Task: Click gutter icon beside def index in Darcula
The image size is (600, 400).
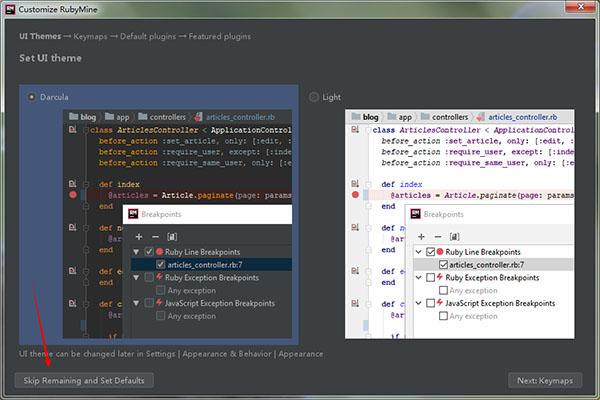Action: click(72, 184)
